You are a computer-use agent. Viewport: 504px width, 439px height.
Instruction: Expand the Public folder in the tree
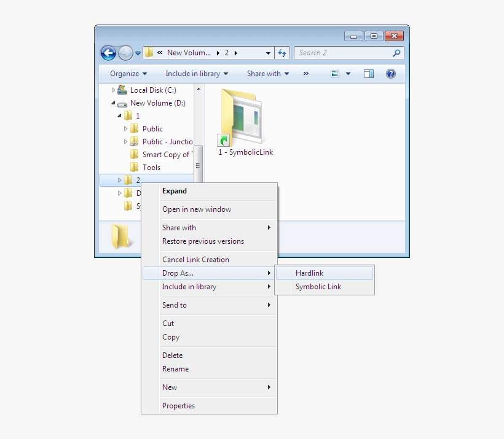click(127, 128)
